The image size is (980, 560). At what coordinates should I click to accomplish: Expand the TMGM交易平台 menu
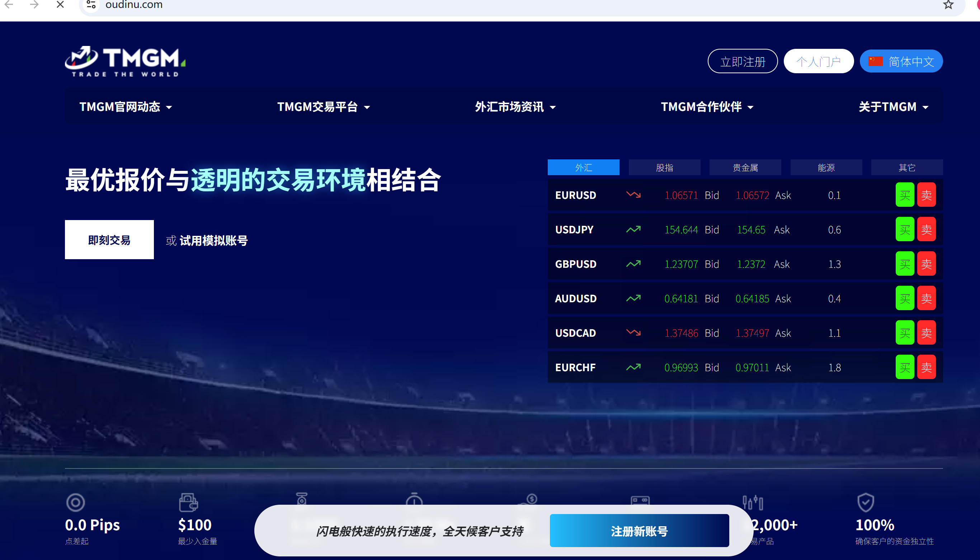click(324, 107)
